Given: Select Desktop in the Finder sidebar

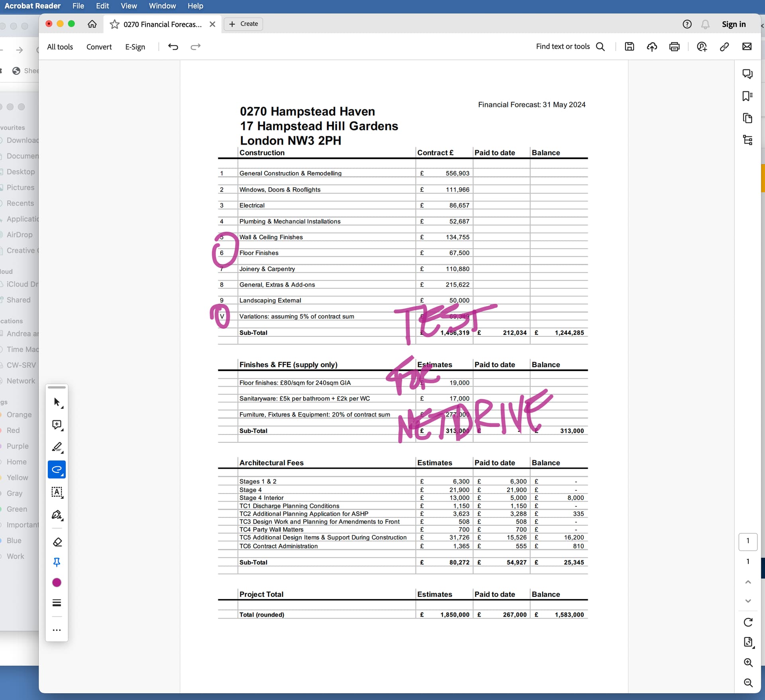Looking at the screenshot, I should tap(20, 172).
